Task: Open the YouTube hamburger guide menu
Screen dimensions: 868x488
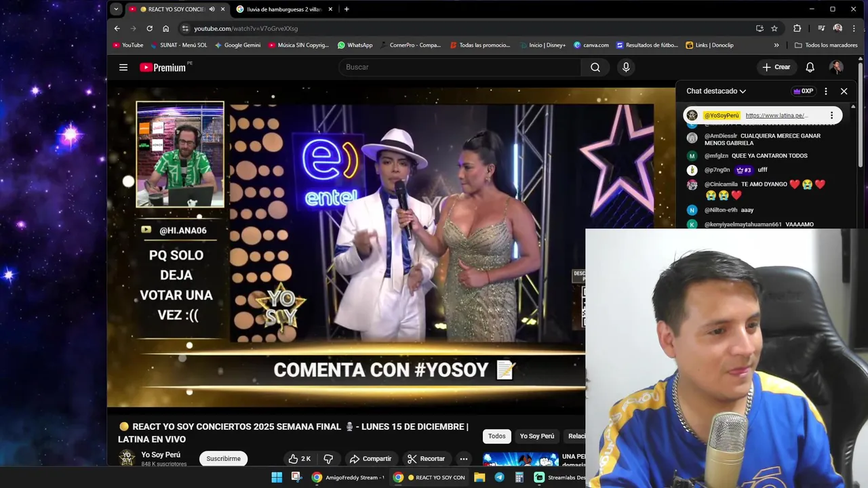Action: [123, 67]
